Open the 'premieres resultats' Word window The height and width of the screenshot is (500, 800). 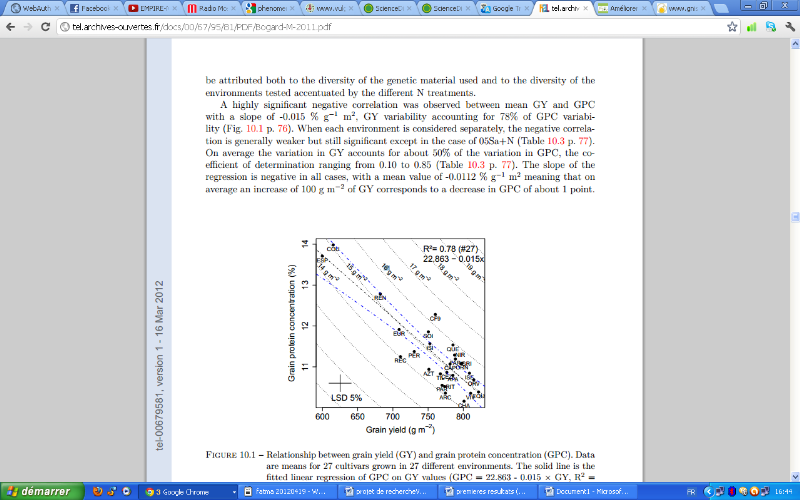click(x=489, y=492)
